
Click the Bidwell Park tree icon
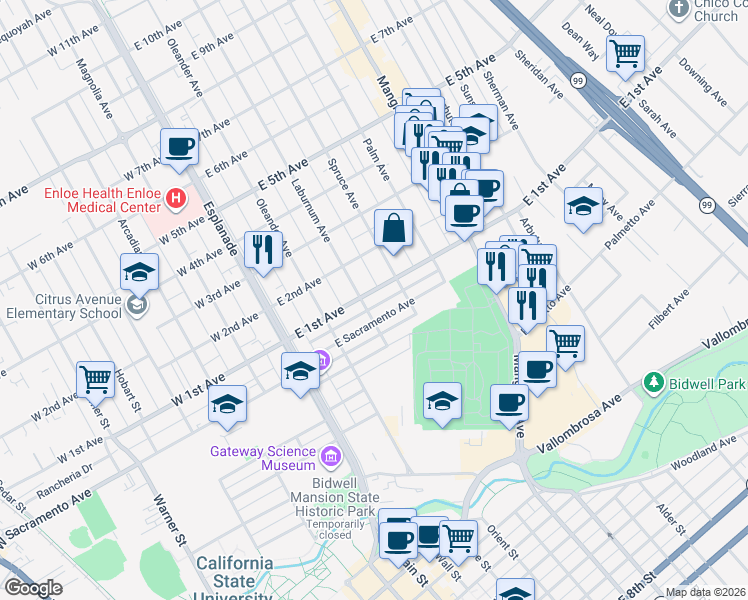654,382
